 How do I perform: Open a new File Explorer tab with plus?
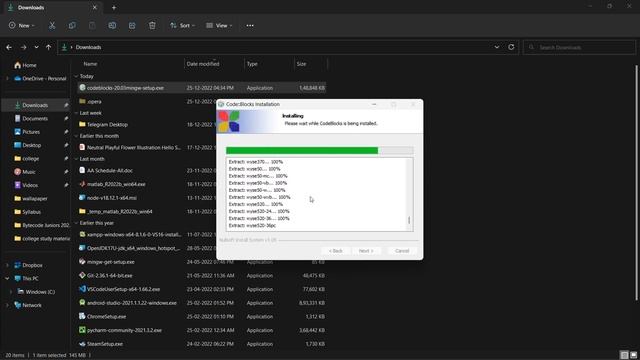114,7
